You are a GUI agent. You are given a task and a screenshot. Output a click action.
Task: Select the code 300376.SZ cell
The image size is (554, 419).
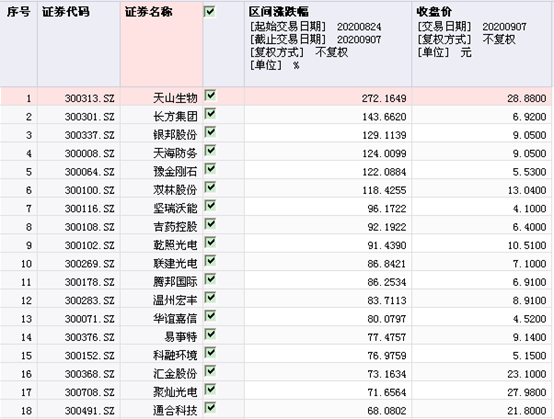pos(79,337)
